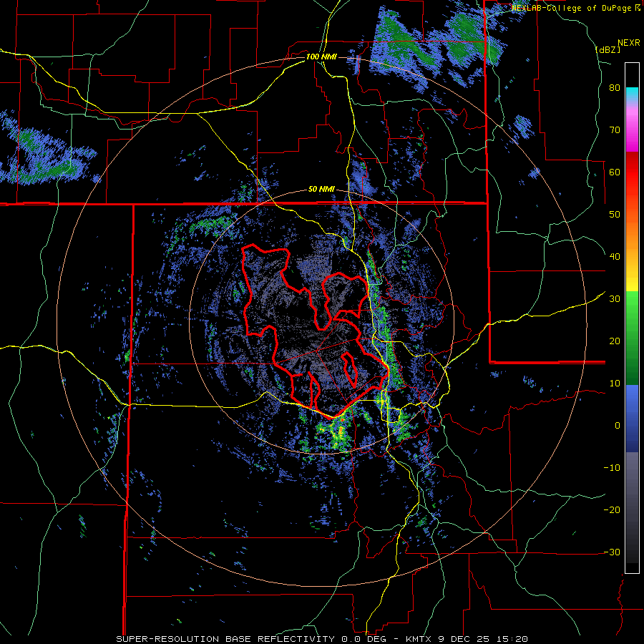
Task: Click the Super-Resolution Base Reflectivity caption
Action: pos(321,639)
